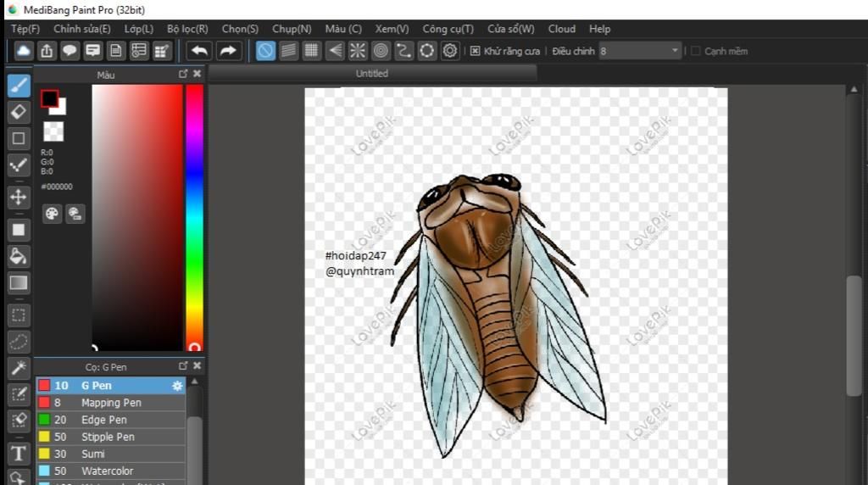This screenshot has height=485, width=868.
Task: Redo the last action
Action: [228, 51]
